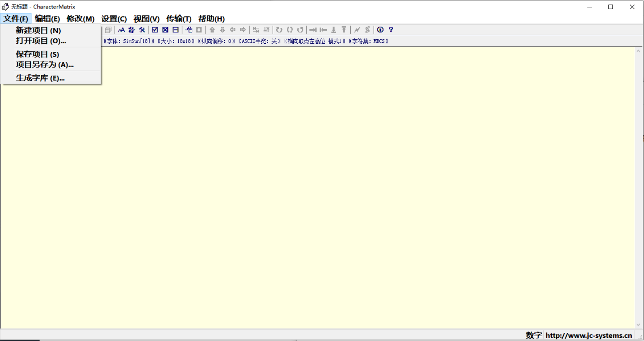Image resolution: width=644 pixels, height=341 pixels.
Task: Click the 数字 status bar indicator
Action: (534, 335)
